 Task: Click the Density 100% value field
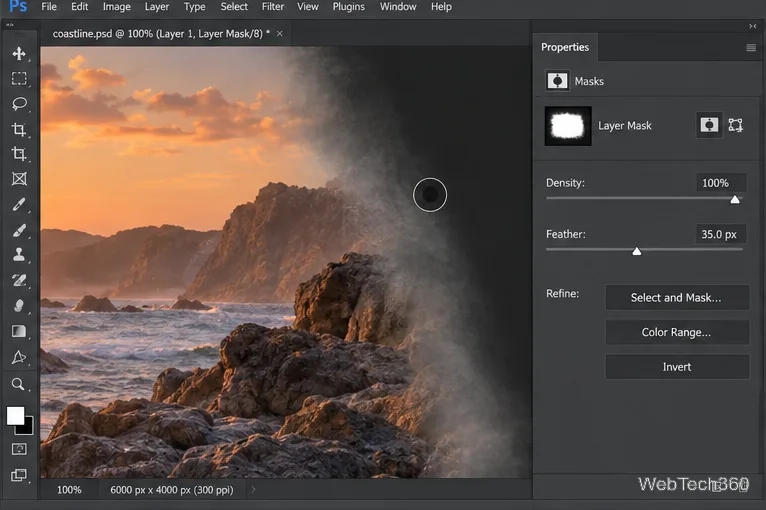tap(721, 183)
